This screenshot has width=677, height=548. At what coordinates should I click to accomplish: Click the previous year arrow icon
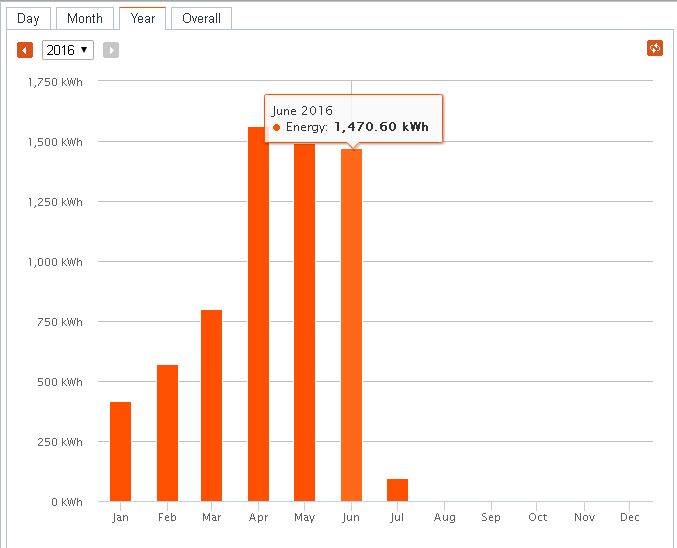coord(25,50)
